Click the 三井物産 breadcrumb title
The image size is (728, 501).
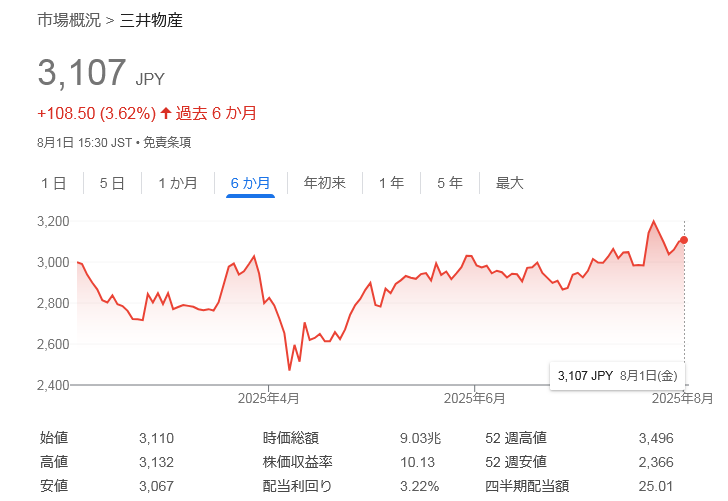point(151,20)
